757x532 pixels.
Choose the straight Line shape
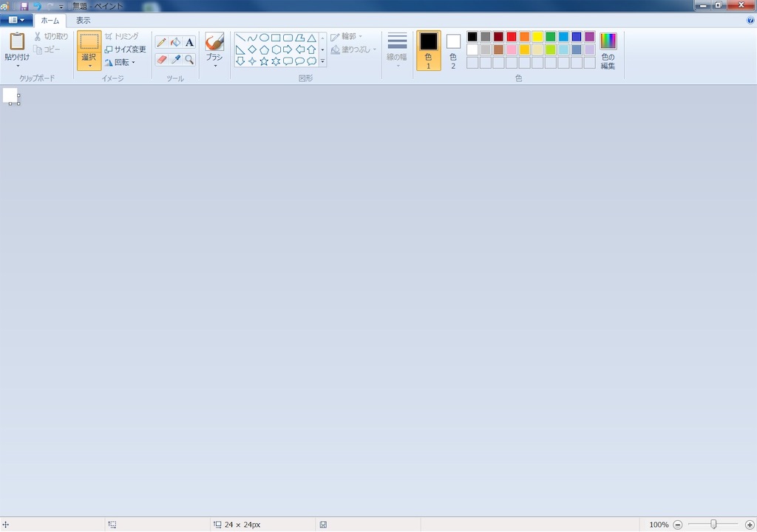coord(240,38)
